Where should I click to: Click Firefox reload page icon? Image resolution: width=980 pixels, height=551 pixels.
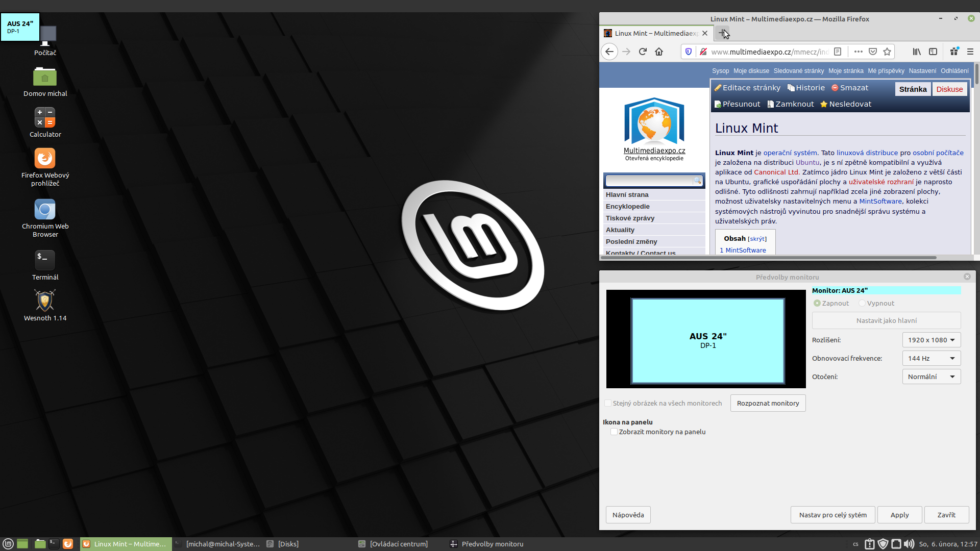click(643, 52)
